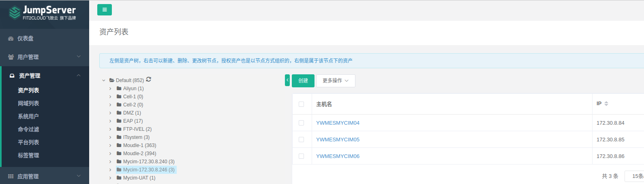Open the 更多操作 dropdown
The width and height of the screenshot is (644, 184).
coord(335,81)
